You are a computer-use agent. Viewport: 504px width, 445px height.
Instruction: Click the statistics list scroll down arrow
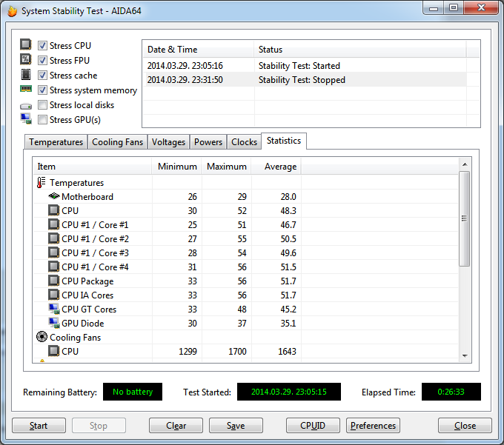coord(465,355)
